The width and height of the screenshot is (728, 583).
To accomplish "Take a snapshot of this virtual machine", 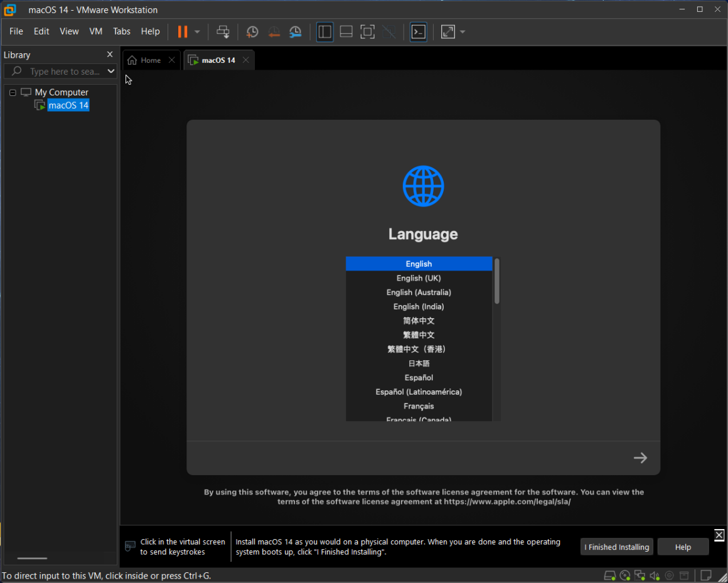I will point(252,31).
